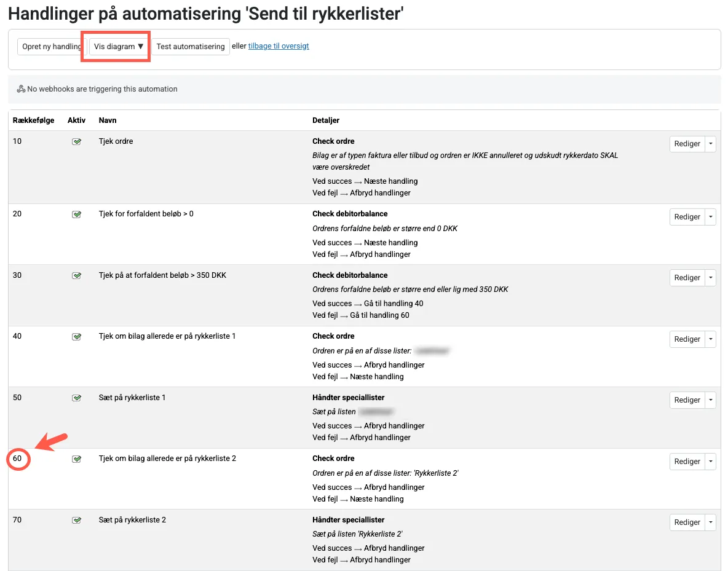Click the 'Opret ny handling' button
The width and height of the screenshot is (728, 571).
[50, 46]
